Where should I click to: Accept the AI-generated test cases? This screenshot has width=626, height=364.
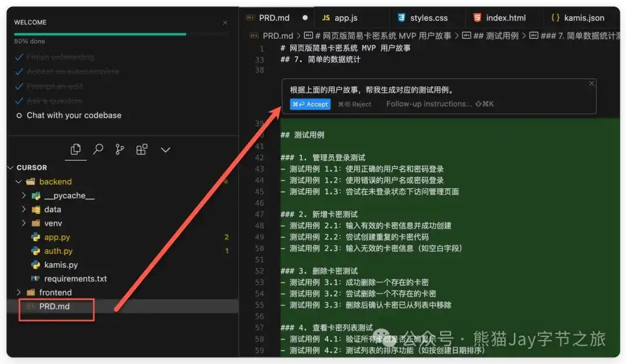310,104
